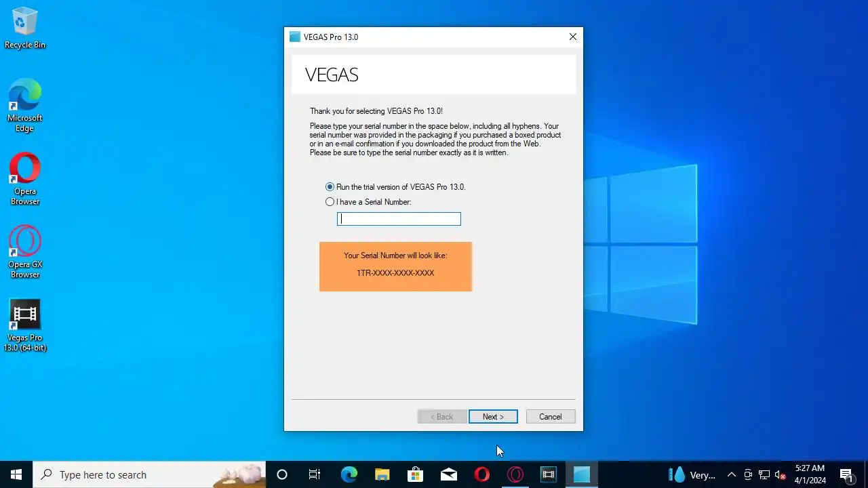The image size is (868, 488).
Task: Launch Opera GX from taskbar
Action: point(515,474)
